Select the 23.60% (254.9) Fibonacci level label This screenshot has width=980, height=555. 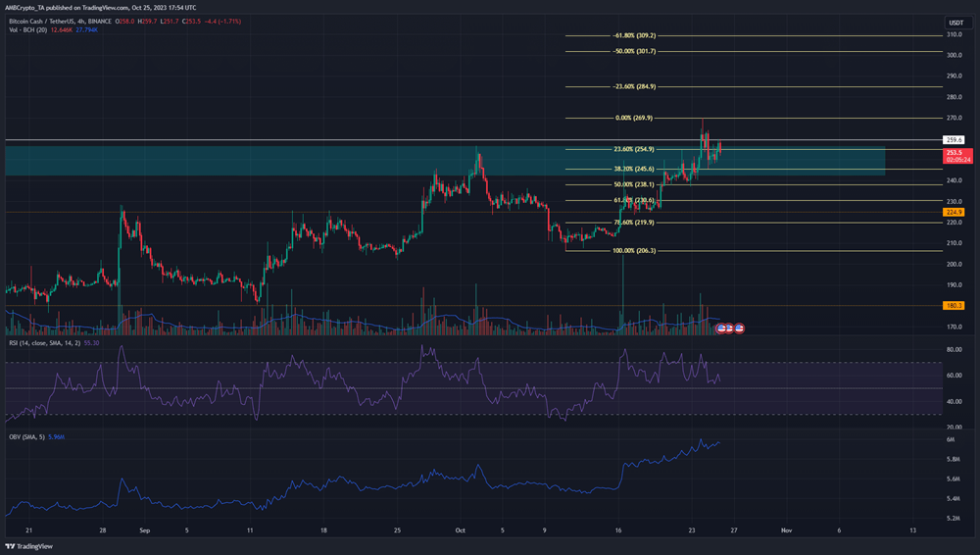(x=634, y=149)
